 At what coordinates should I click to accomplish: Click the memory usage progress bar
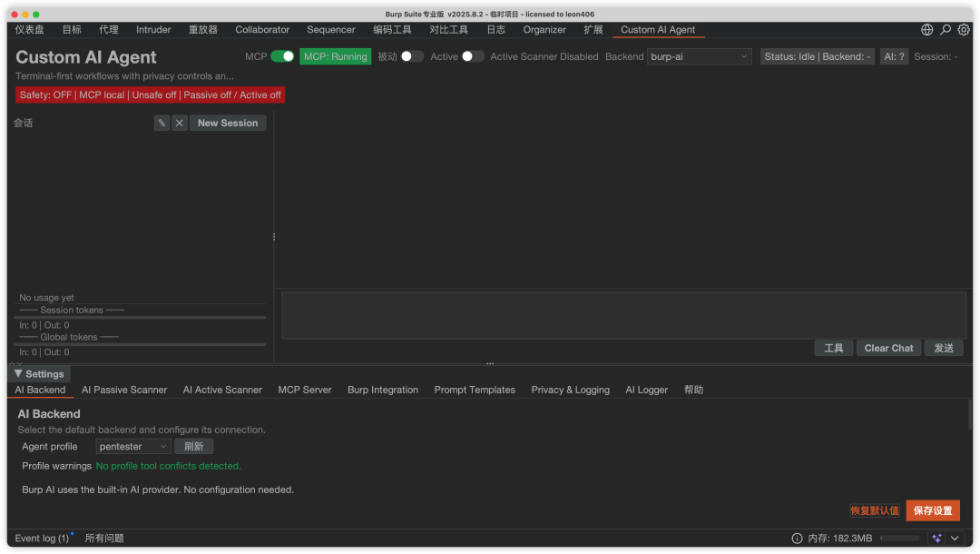900,539
